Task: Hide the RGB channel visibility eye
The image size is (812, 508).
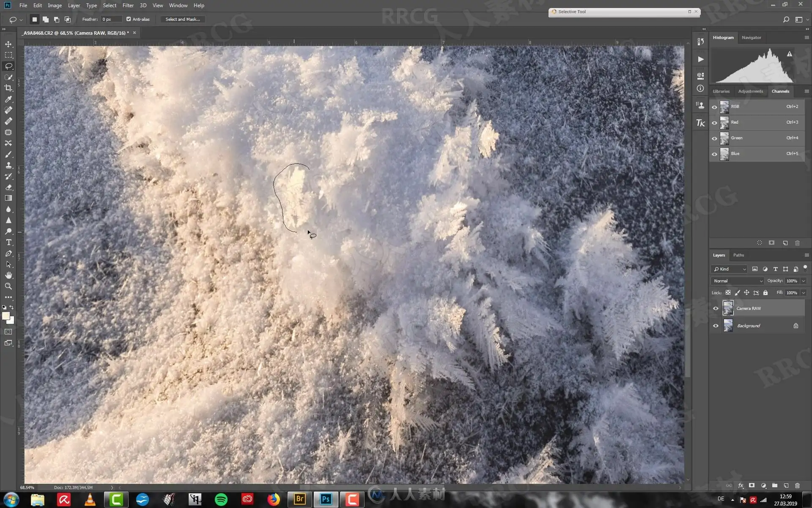Action: (x=714, y=107)
